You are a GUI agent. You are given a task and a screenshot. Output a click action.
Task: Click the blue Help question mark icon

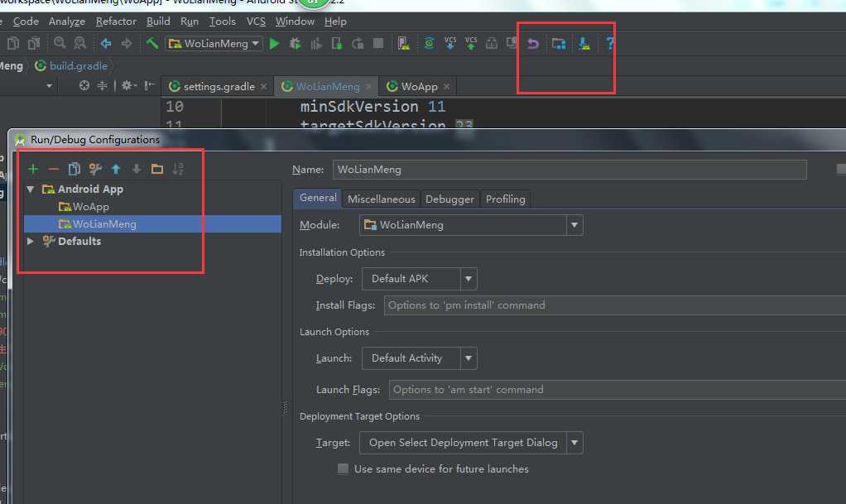tap(610, 44)
